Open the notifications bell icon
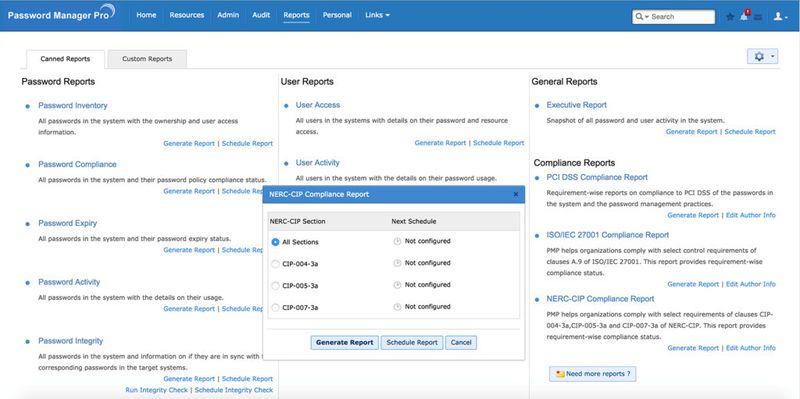This screenshot has height=399, width=800. pos(744,16)
